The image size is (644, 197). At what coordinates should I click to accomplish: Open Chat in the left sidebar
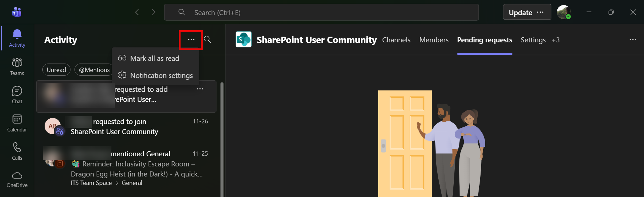coord(17,95)
